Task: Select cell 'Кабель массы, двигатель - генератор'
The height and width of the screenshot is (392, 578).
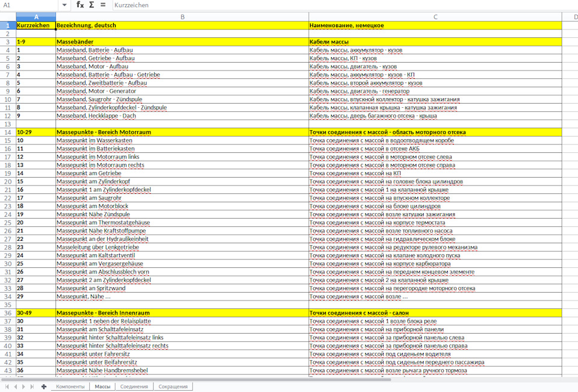Action: (435, 91)
